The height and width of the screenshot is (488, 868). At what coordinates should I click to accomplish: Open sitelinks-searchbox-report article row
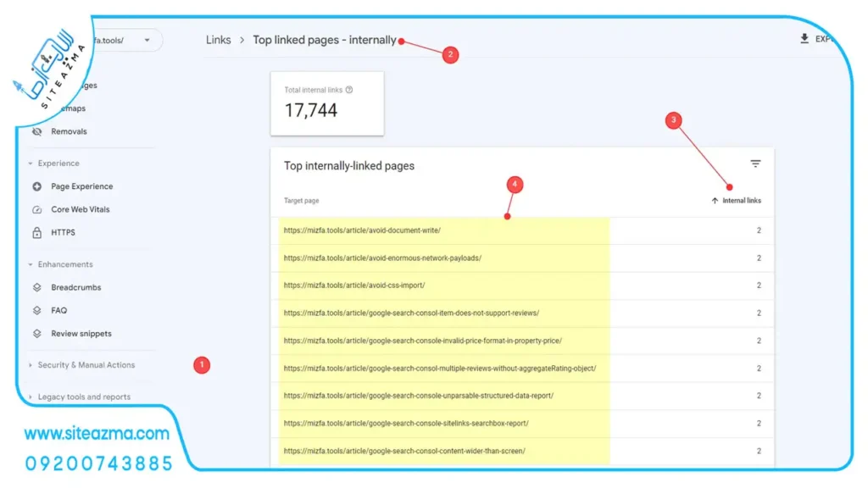522,424
